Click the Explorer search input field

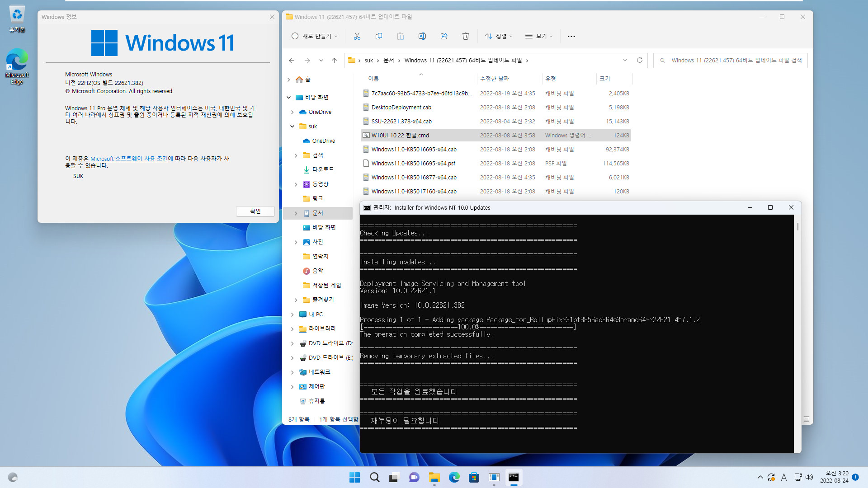pos(731,61)
